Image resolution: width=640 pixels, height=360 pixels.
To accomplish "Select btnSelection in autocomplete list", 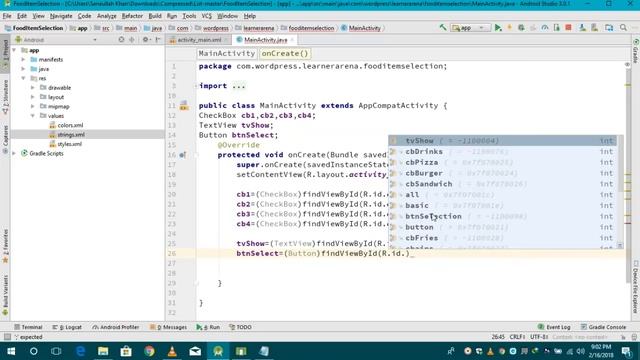I will 502,216.
